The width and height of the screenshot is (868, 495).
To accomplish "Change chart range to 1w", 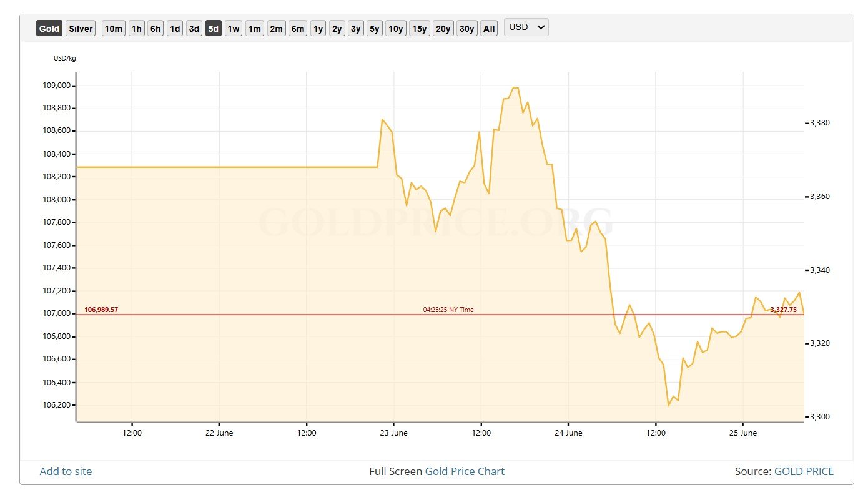I will coord(233,28).
